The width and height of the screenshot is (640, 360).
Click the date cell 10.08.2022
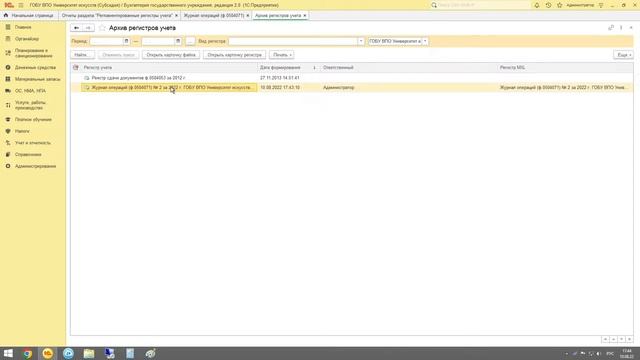280,88
